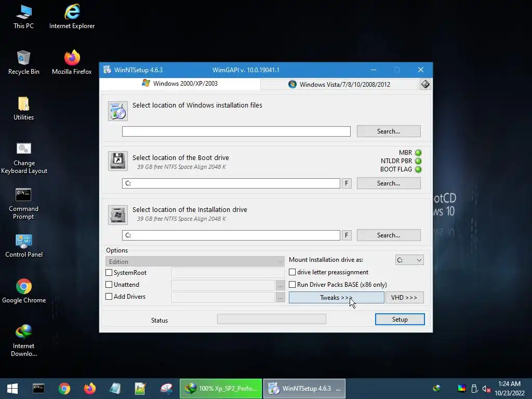Viewport: 532px width, 399px height.
Task: Switch to Windows 2000/XP/2003 tab
Action: 180,84
